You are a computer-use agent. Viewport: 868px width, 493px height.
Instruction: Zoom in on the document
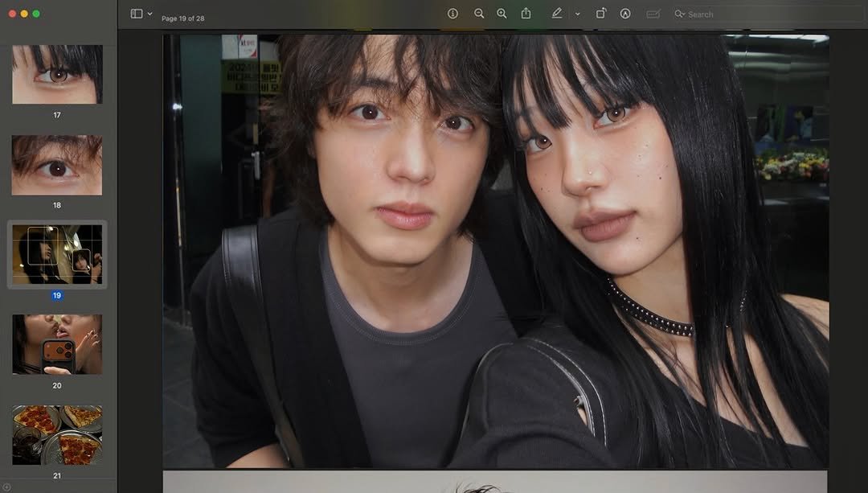(502, 14)
